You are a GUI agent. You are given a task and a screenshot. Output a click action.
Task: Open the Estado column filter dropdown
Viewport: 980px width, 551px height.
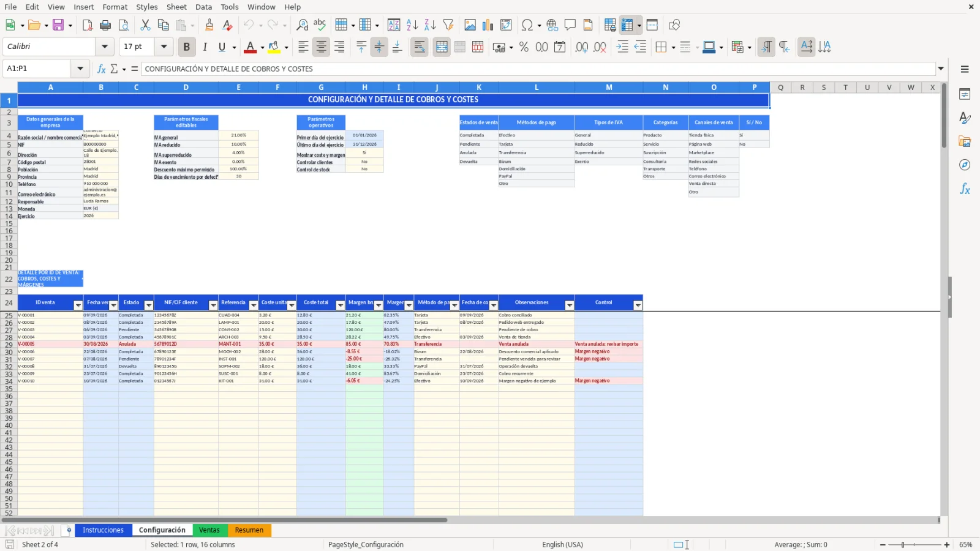tap(148, 305)
